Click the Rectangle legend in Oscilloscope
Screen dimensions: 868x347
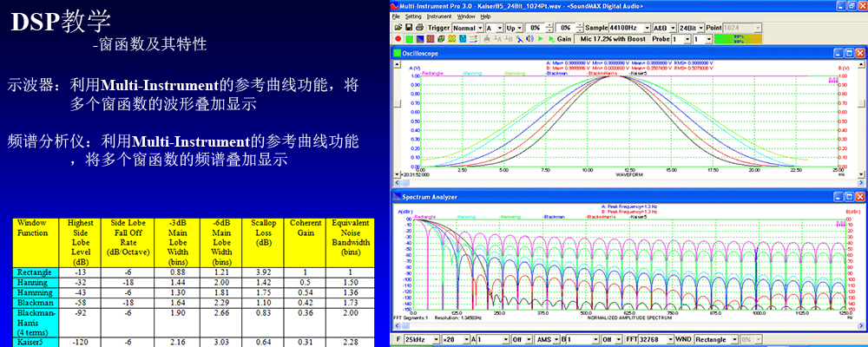click(432, 73)
